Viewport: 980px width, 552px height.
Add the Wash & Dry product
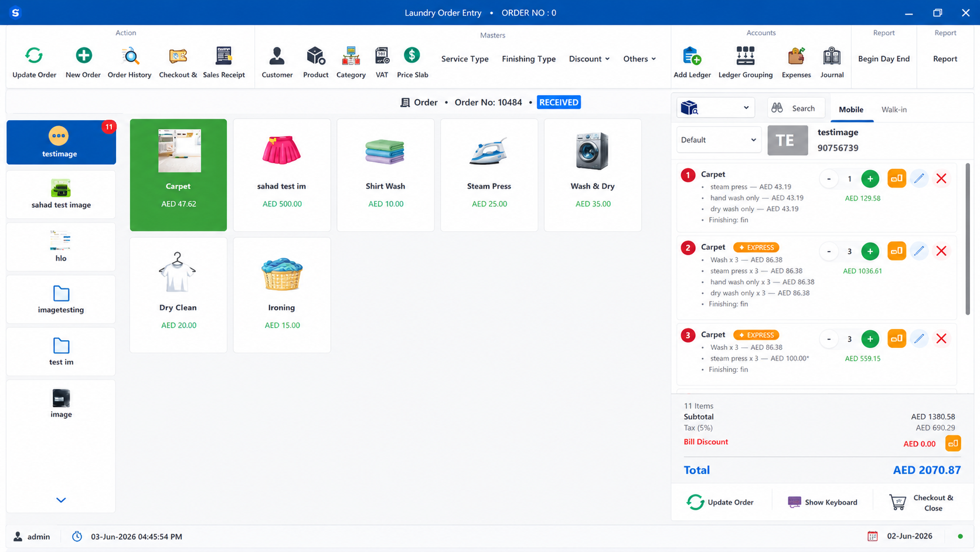593,175
